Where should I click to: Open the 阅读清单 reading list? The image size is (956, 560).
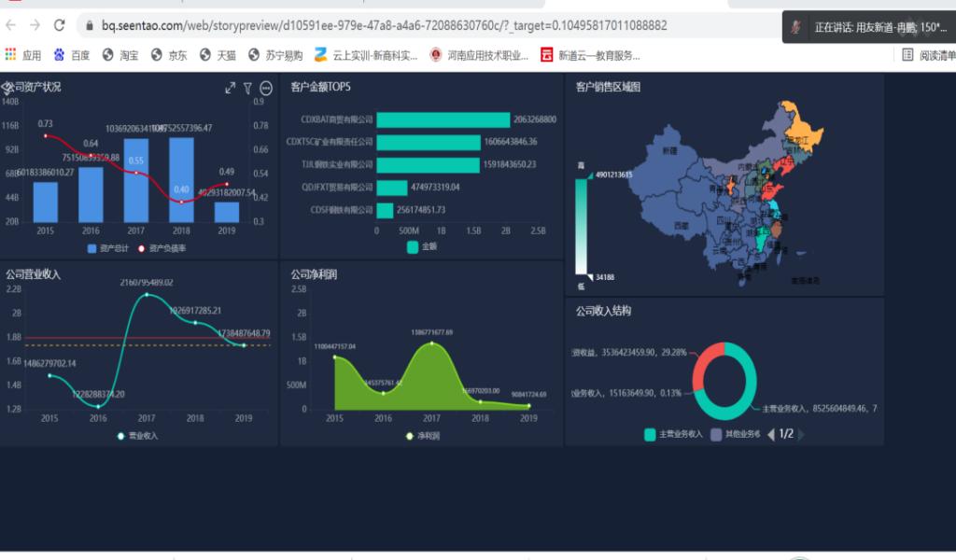928,55
